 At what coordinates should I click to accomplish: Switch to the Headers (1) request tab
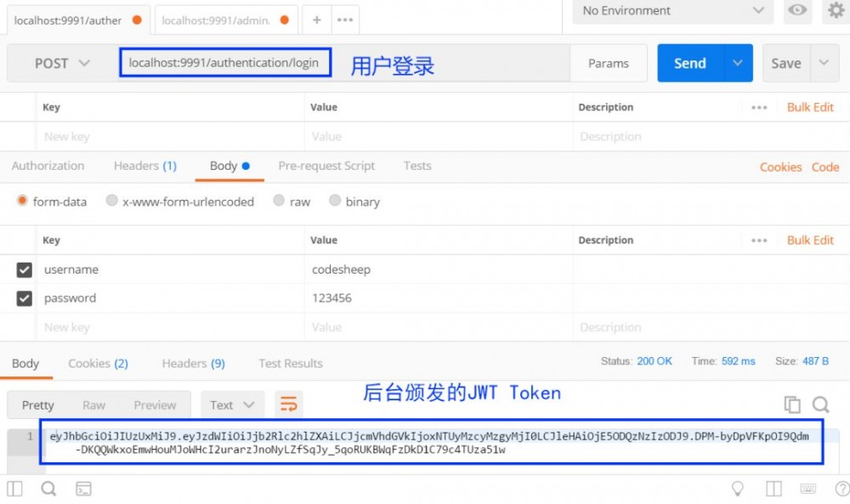pyautogui.click(x=144, y=166)
